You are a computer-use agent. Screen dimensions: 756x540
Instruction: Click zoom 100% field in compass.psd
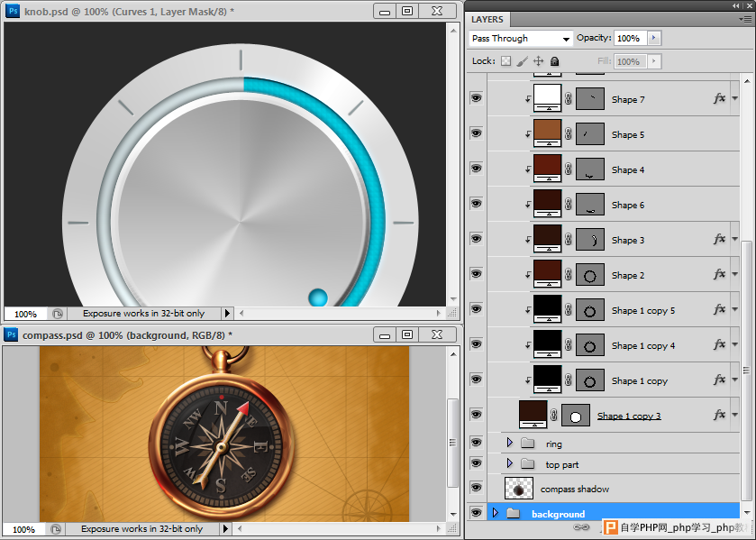[23, 529]
